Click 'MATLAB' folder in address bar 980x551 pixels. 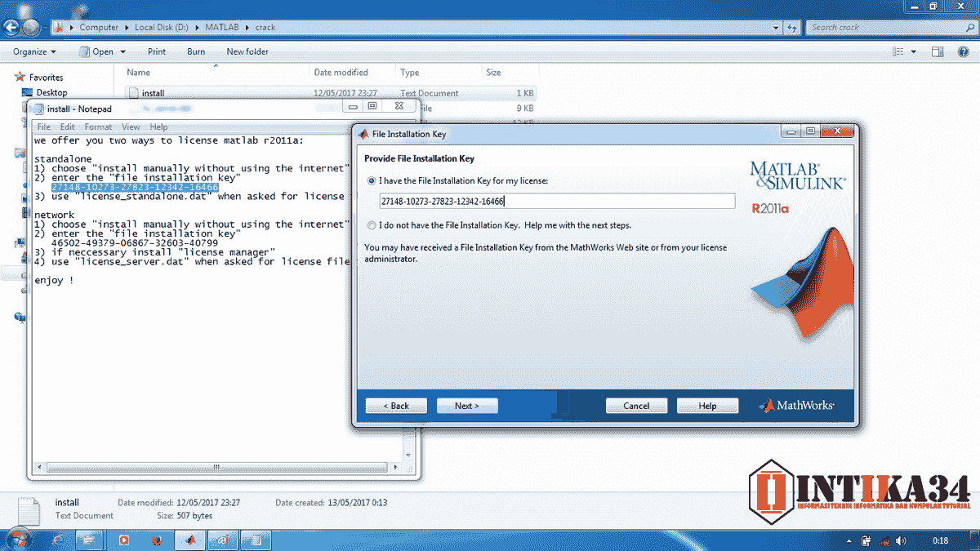coord(222,27)
